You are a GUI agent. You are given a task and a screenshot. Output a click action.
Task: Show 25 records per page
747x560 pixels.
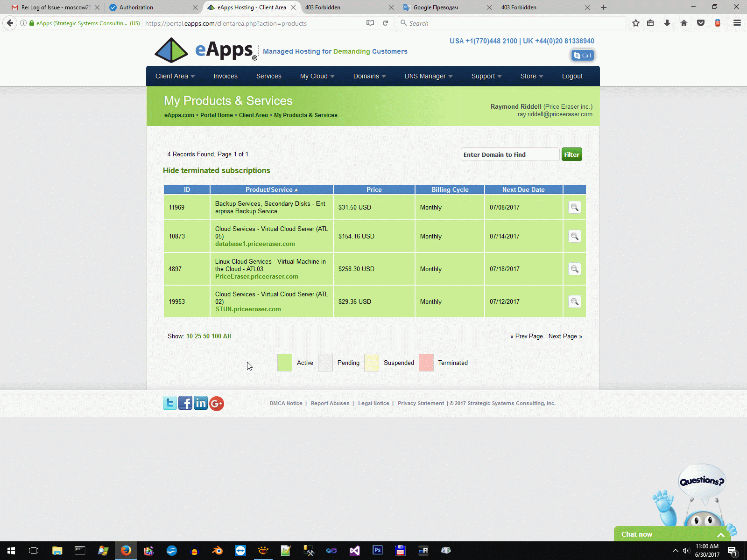point(198,336)
